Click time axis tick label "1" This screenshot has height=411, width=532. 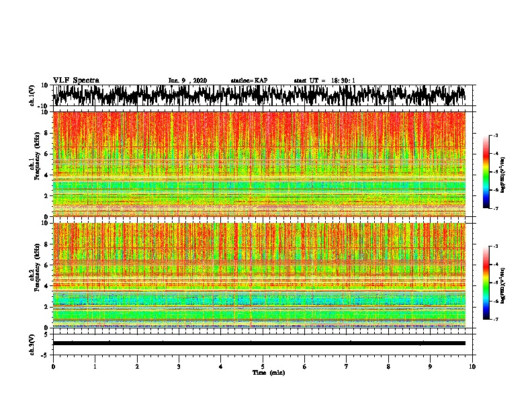(x=95, y=367)
